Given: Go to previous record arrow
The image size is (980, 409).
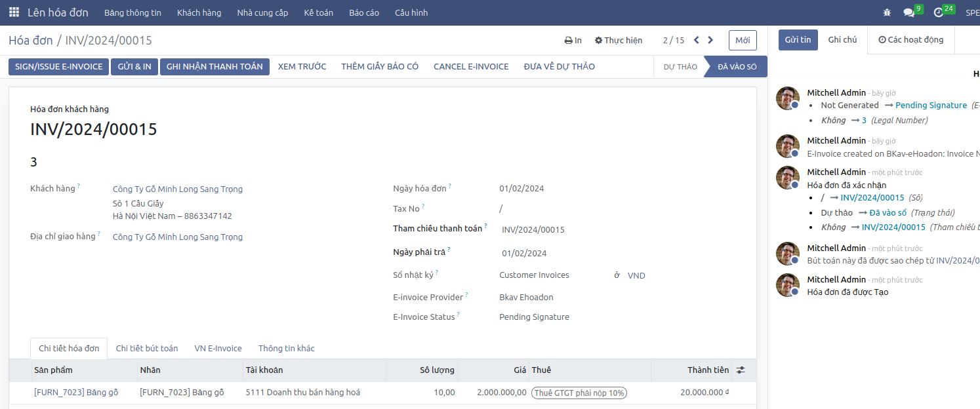Looking at the screenshot, I should [697, 40].
